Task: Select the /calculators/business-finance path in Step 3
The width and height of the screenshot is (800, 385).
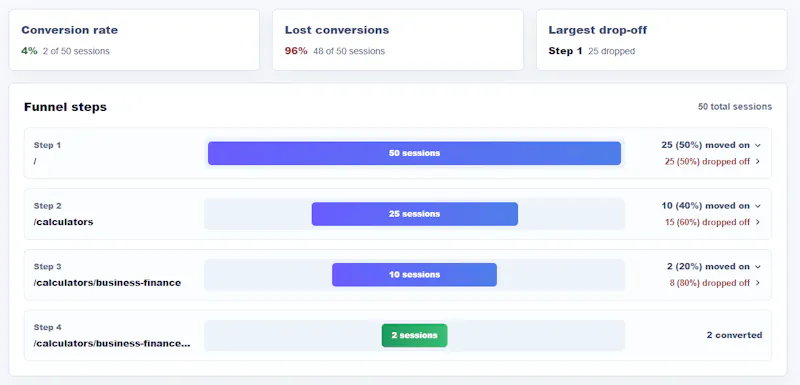Action: coord(107,283)
